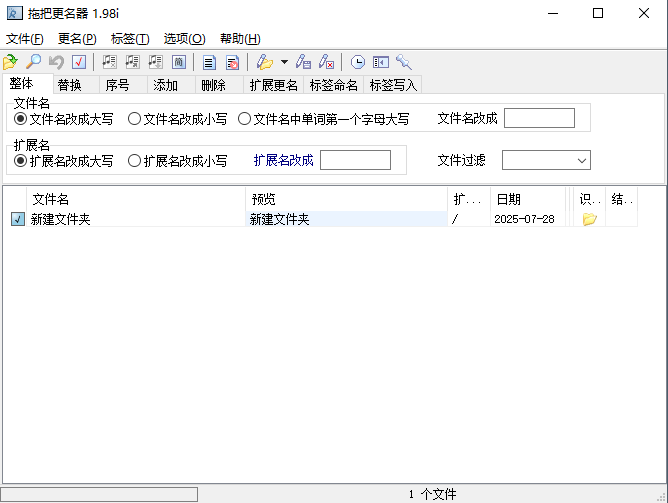Image resolution: width=668 pixels, height=503 pixels.
Task: Click the panel toggle toolbar icon
Action: coord(380,62)
